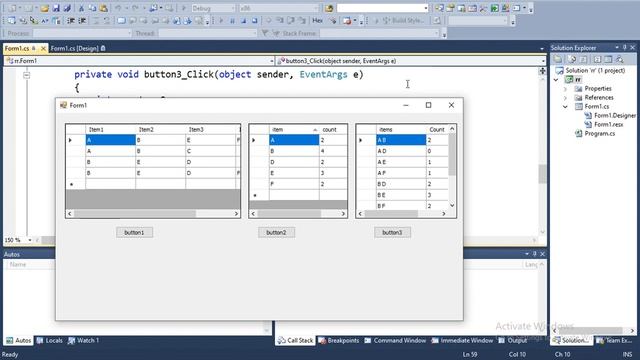
Task: Switch to the Form1.cs [Design] tab
Action: point(74,48)
